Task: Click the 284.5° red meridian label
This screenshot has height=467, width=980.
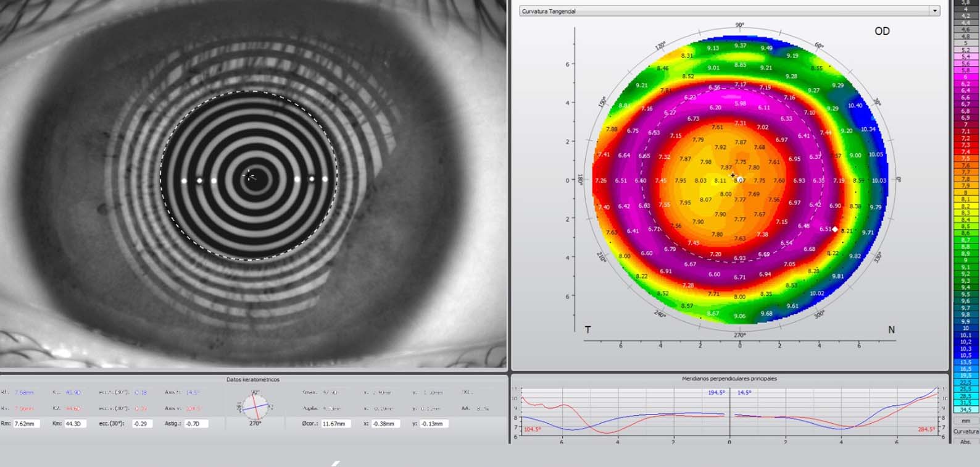Action: coord(926,429)
